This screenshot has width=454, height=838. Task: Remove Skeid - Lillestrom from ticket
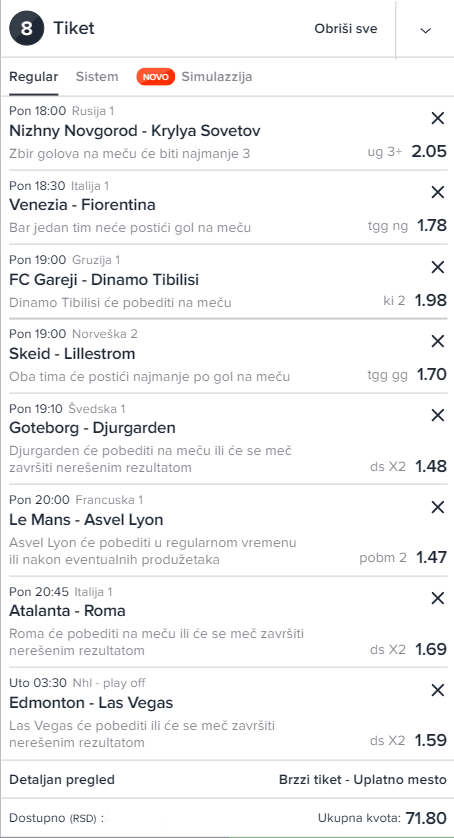[x=437, y=341]
